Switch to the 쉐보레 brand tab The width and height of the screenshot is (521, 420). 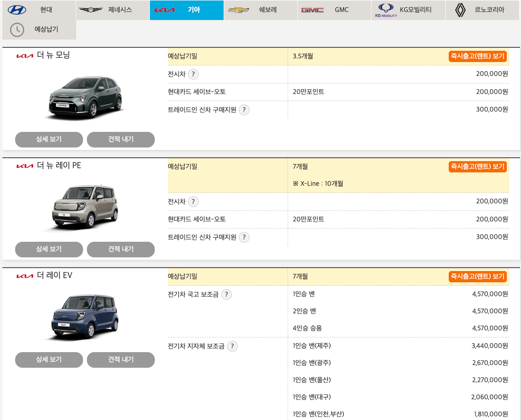coord(261,10)
